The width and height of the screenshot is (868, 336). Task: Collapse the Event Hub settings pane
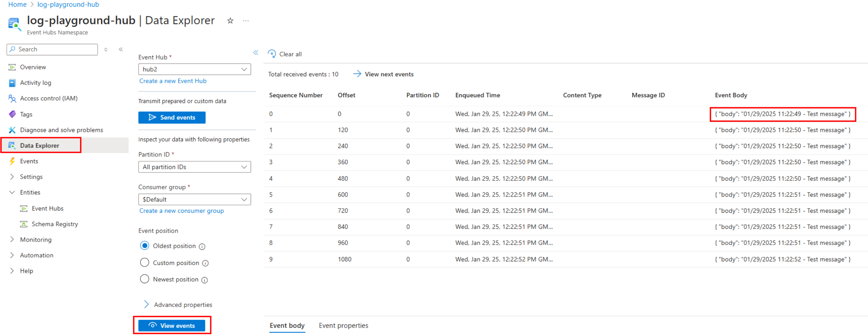coord(256,53)
